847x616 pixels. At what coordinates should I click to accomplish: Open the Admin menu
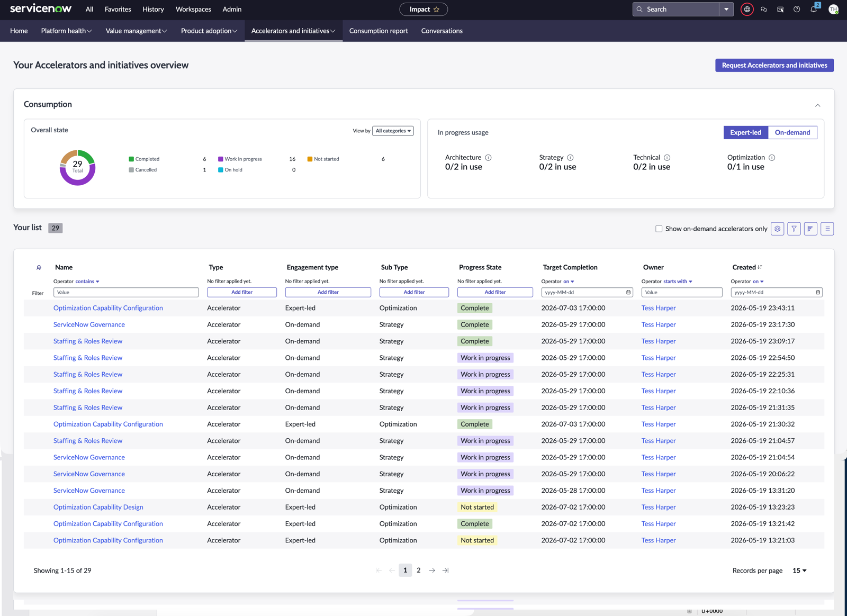(232, 9)
